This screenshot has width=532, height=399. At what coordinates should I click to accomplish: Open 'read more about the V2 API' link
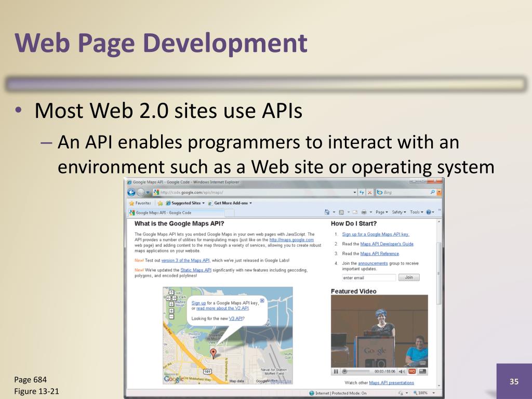[222, 309]
